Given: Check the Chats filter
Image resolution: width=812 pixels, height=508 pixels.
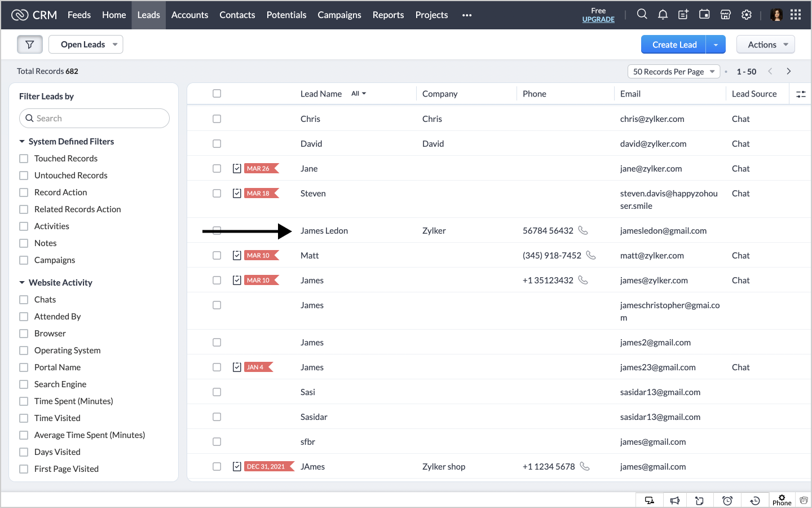Looking at the screenshot, I should point(24,300).
